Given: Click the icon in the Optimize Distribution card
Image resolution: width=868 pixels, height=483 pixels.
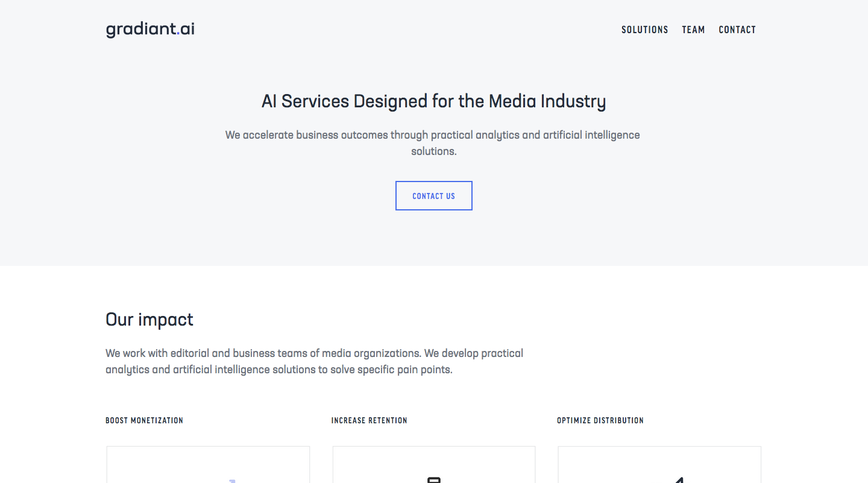Looking at the screenshot, I should tap(680, 480).
